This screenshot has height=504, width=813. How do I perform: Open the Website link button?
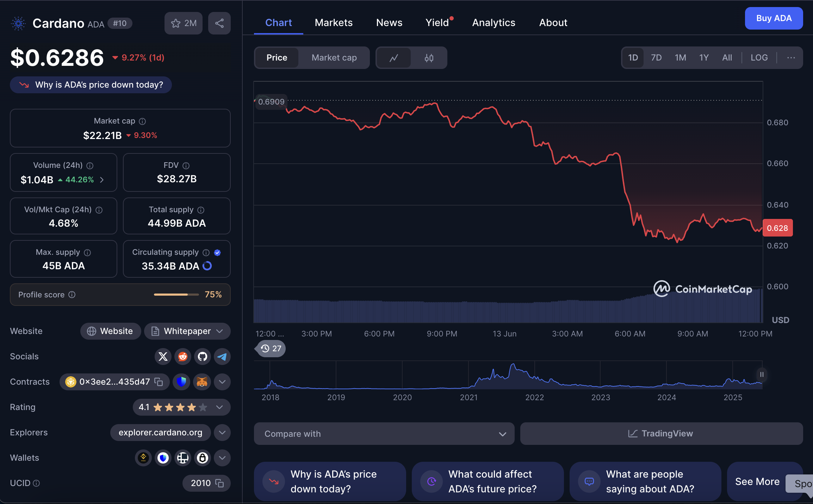click(111, 331)
